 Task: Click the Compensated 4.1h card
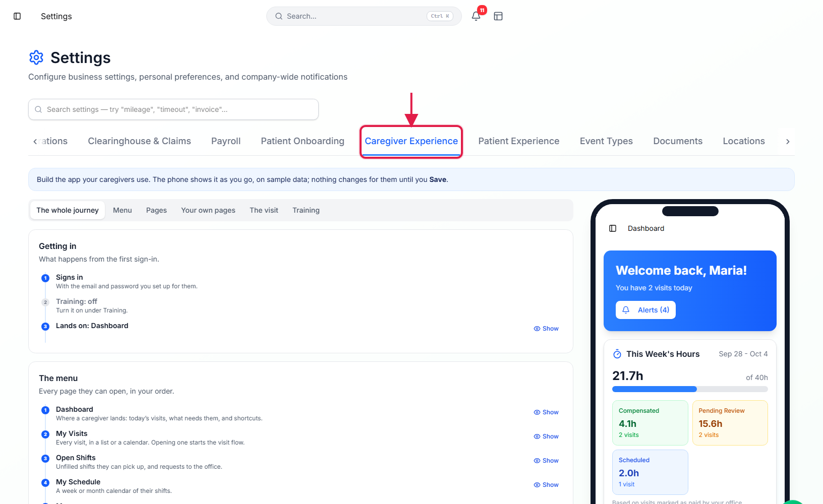[x=650, y=423]
